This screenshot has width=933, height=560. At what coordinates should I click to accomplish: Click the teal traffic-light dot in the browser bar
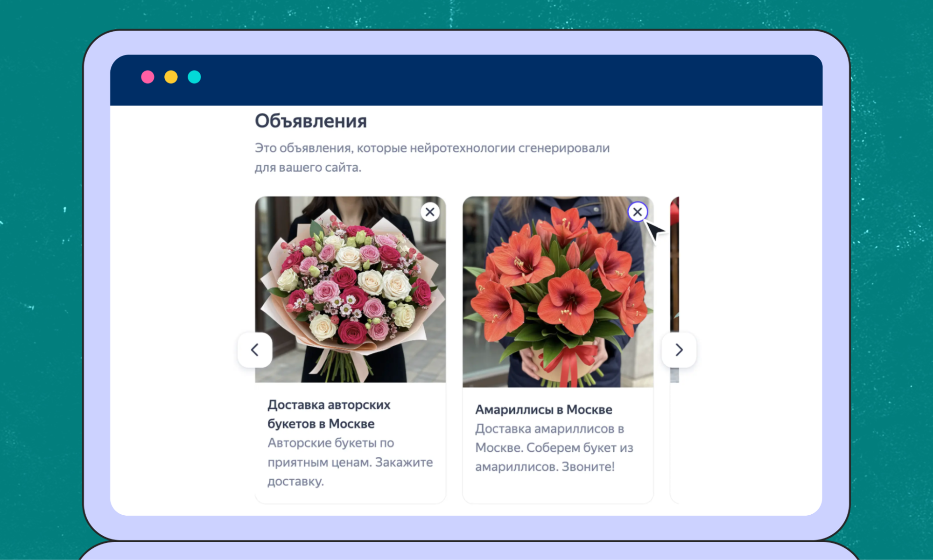[196, 77]
